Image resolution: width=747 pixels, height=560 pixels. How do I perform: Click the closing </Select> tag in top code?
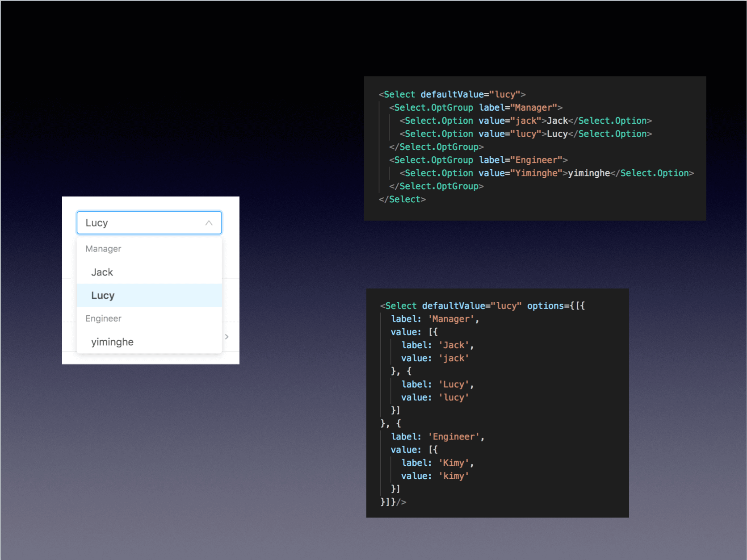pos(402,200)
